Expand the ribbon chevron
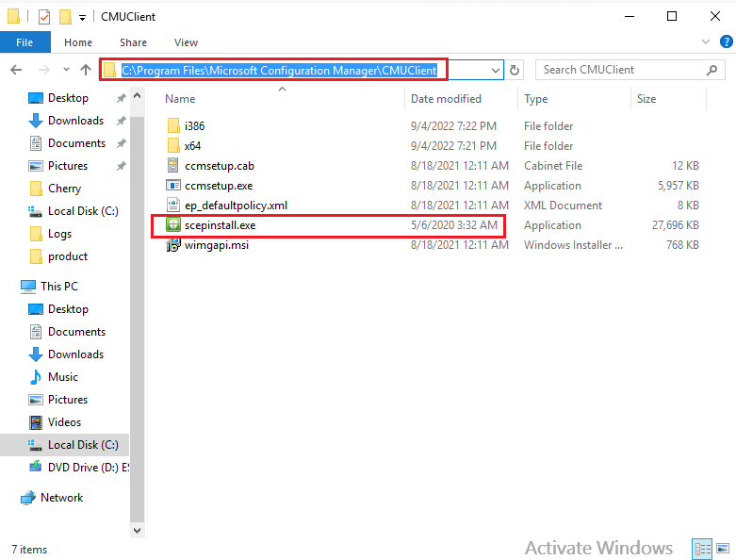Image resolution: width=736 pixels, height=560 pixels. 706,41
